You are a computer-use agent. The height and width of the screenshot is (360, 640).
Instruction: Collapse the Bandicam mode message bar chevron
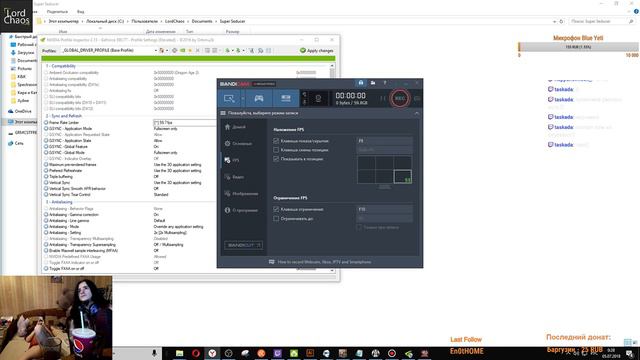(416, 113)
